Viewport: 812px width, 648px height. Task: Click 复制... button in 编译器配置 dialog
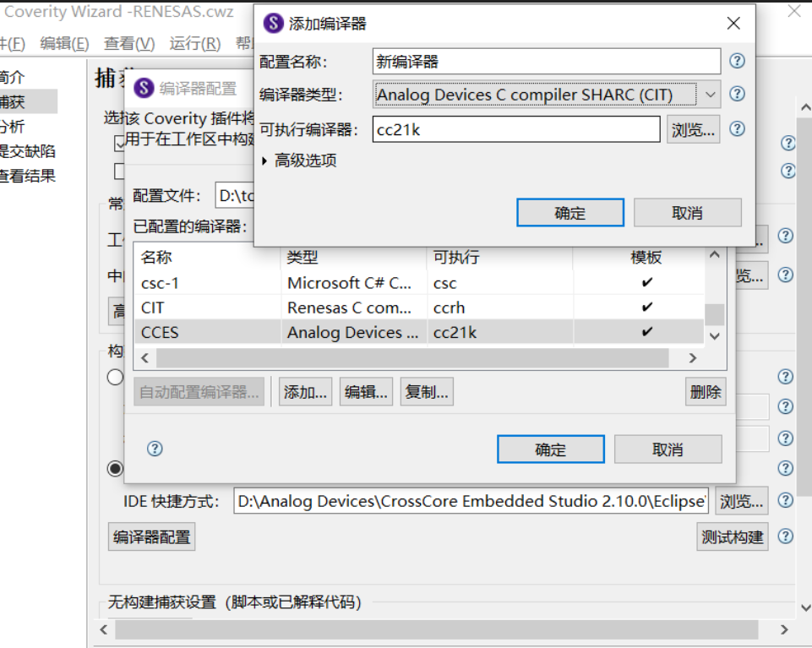[x=427, y=392]
